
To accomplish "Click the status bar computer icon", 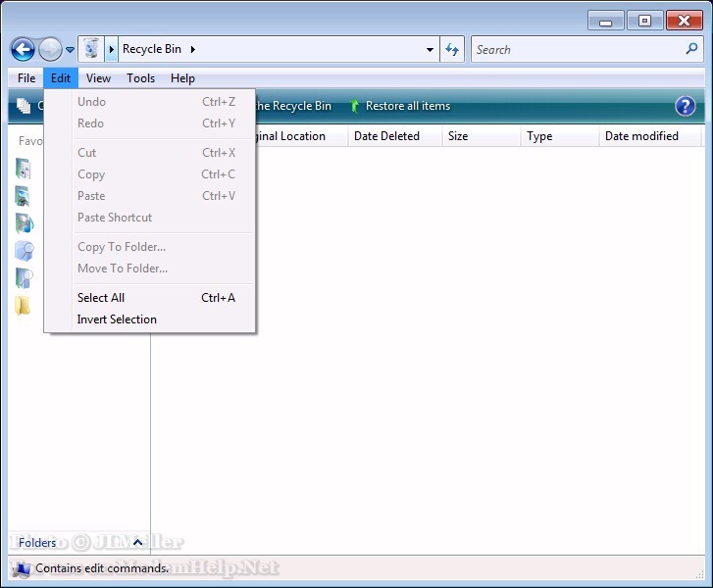I will pyautogui.click(x=21, y=568).
